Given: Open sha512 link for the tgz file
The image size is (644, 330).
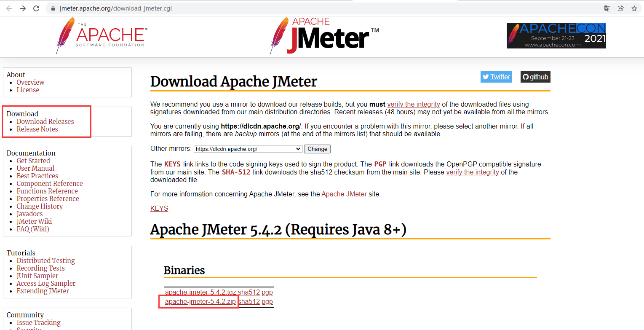Looking at the screenshot, I should (x=249, y=292).
